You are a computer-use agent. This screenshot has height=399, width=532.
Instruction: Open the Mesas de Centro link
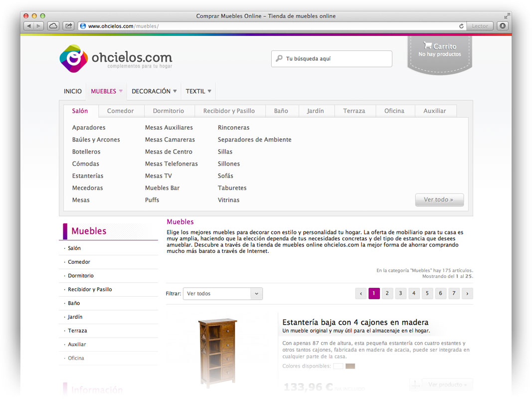coord(169,152)
